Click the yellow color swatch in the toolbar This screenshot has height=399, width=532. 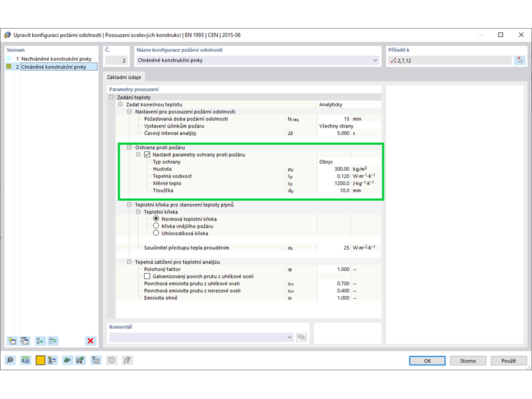[x=41, y=360]
